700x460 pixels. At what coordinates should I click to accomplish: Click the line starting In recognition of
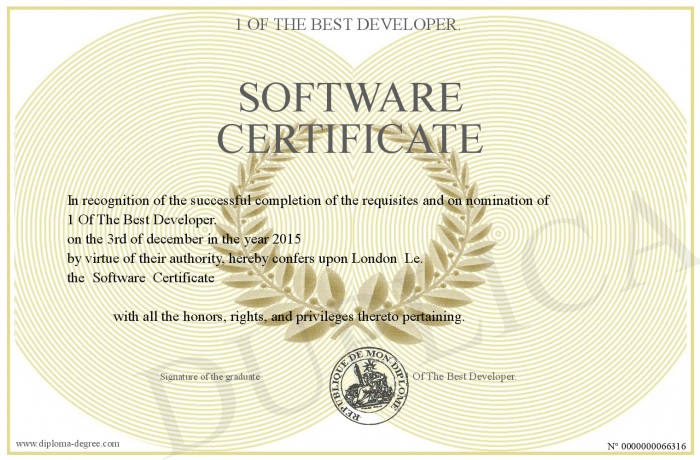308,201
